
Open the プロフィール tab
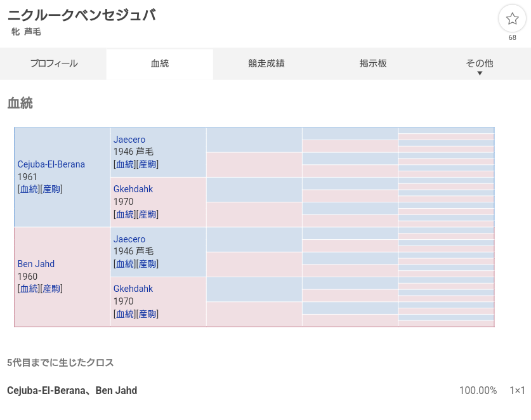(x=54, y=63)
